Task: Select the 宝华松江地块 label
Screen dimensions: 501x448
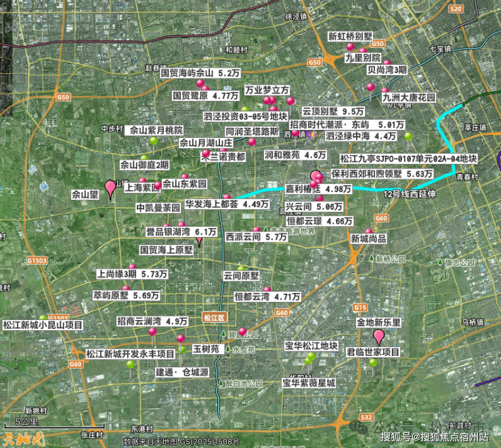Action: pos(311,346)
